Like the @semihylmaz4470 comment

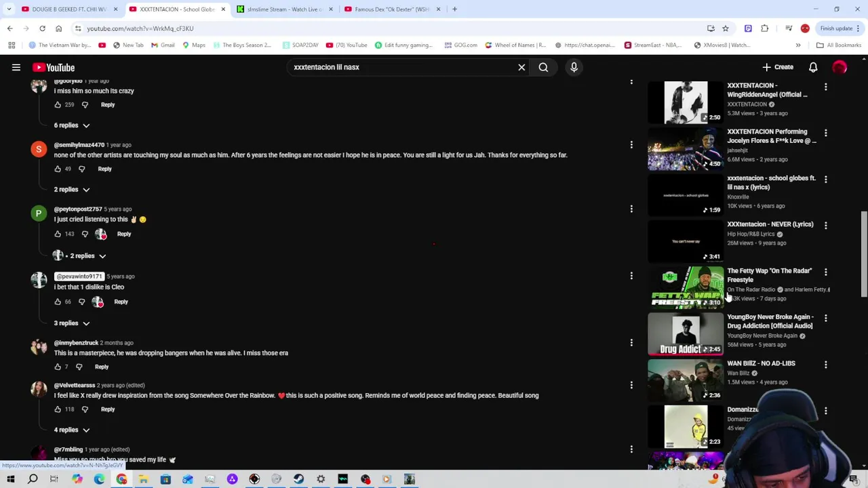tap(58, 169)
